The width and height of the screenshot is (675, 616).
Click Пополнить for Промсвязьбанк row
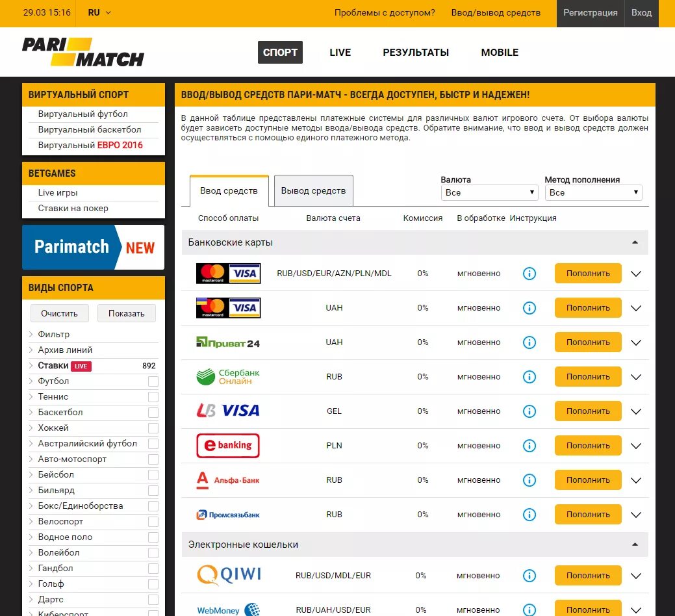point(588,515)
